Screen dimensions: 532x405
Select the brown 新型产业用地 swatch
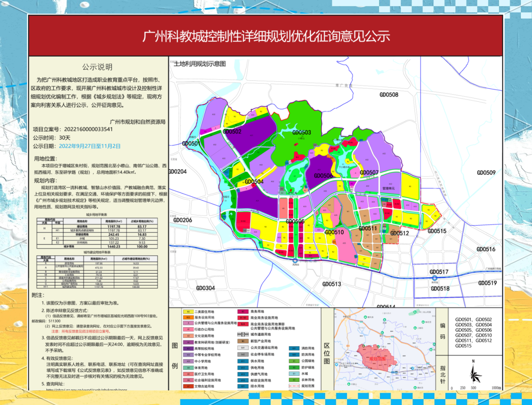(243, 341)
